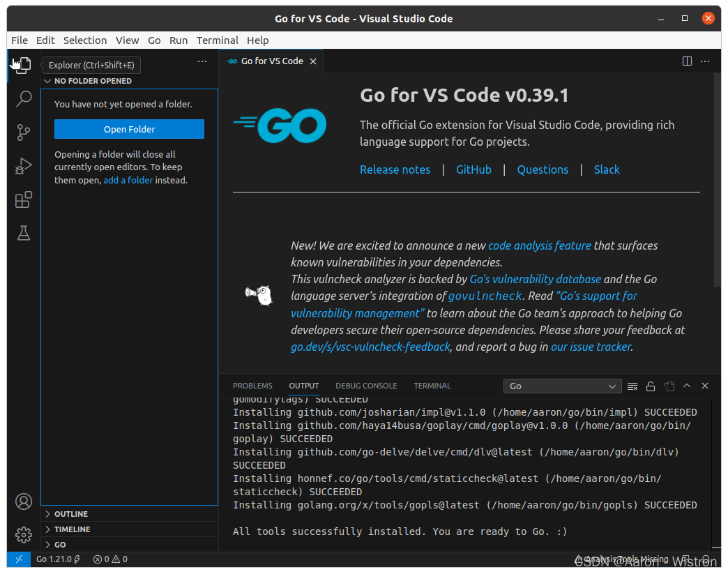Open the Go menu
The height and width of the screenshot is (574, 728).
point(154,40)
